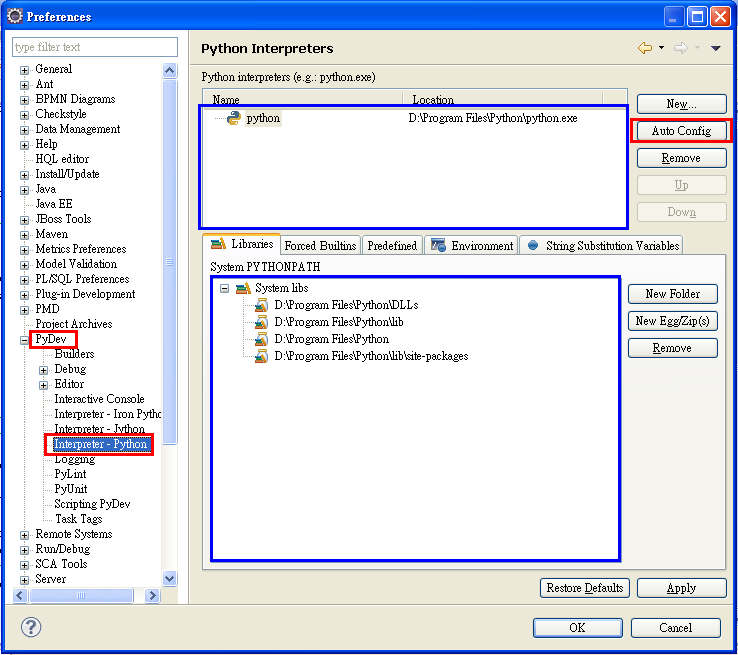Select Logging under PyDev

pos(74,459)
